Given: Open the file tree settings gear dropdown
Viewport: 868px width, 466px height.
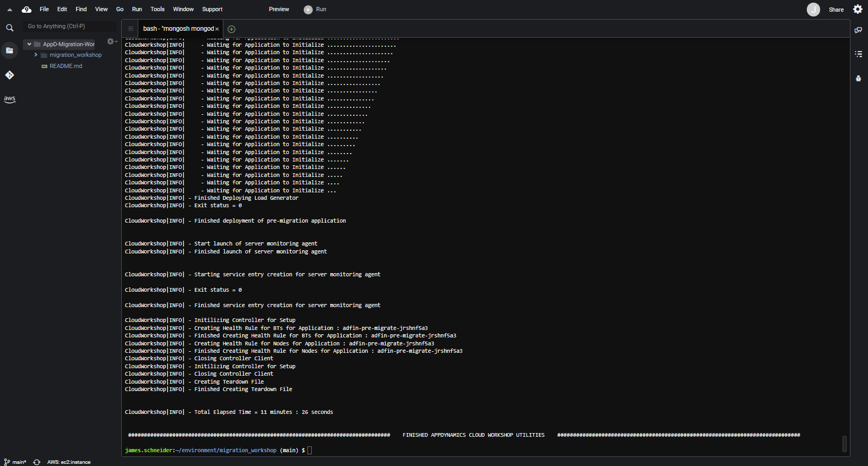Looking at the screenshot, I should point(111,41).
